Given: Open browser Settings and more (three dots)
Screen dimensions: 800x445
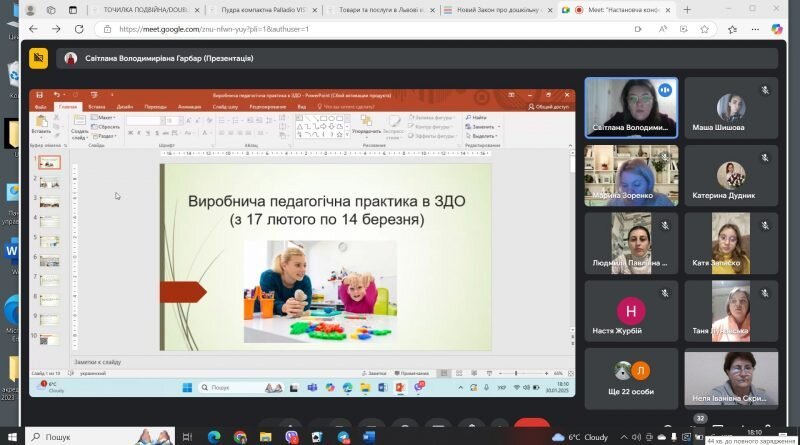Looking at the screenshot, I should tap(755, 29).
